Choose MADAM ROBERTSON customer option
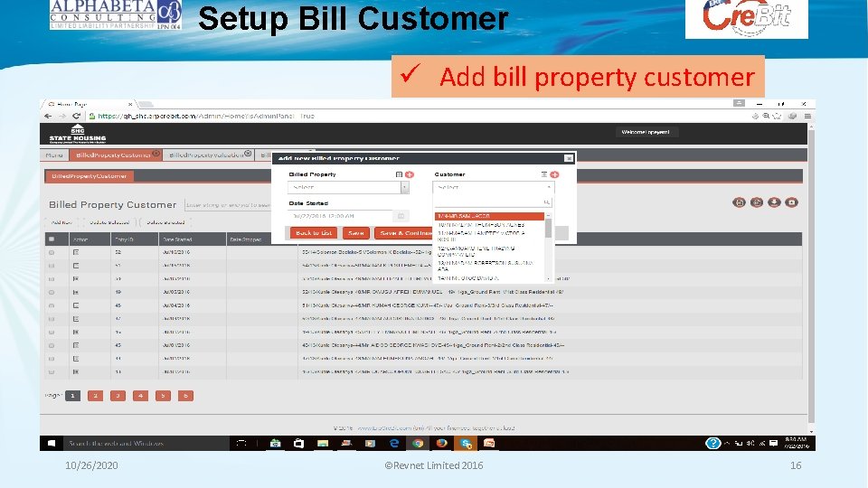868x488 pixels. [x=489, y=266]
